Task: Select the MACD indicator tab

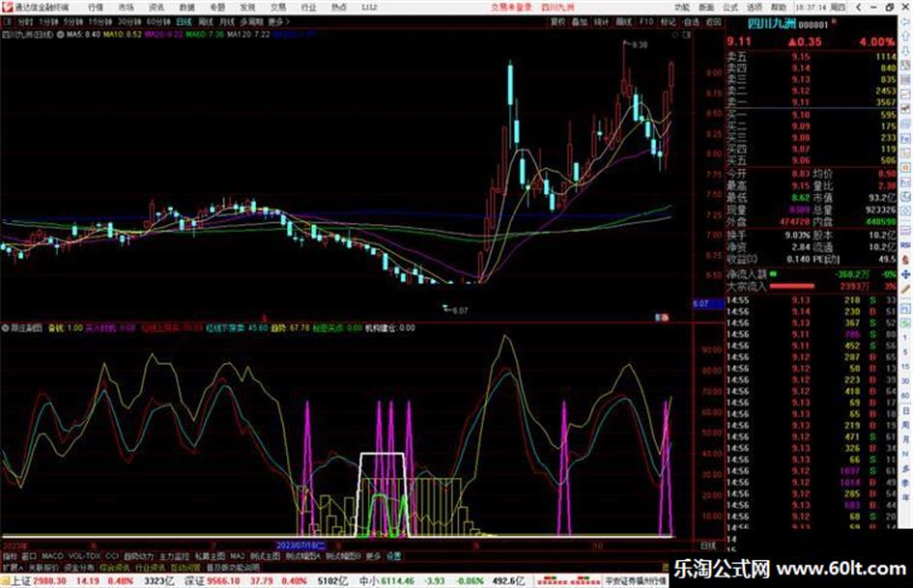Action: 52,556
